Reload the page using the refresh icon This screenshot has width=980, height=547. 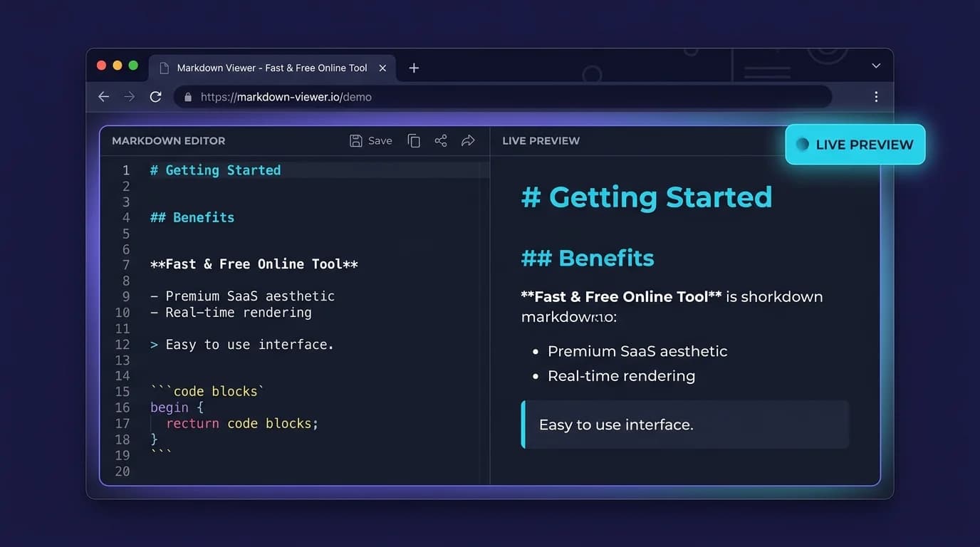pyautogui.click(x=156, y=96)
